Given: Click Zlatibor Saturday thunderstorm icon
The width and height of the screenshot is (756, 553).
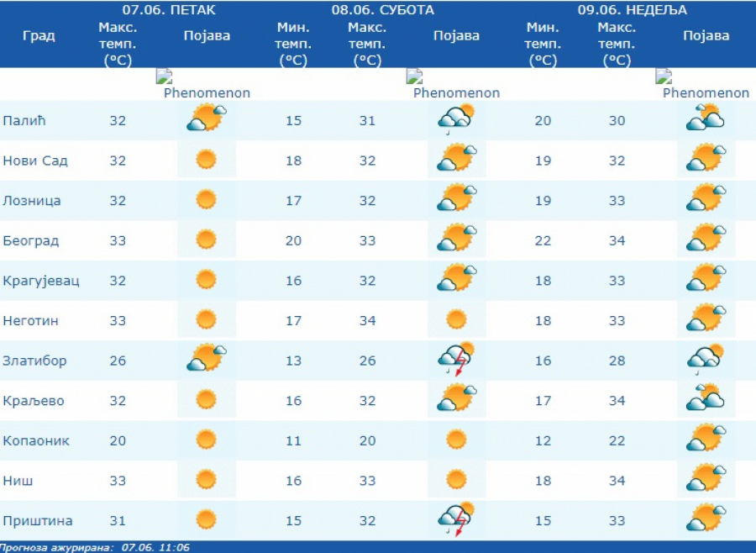Looking at the screenshot, I should (x=456, y=360).
